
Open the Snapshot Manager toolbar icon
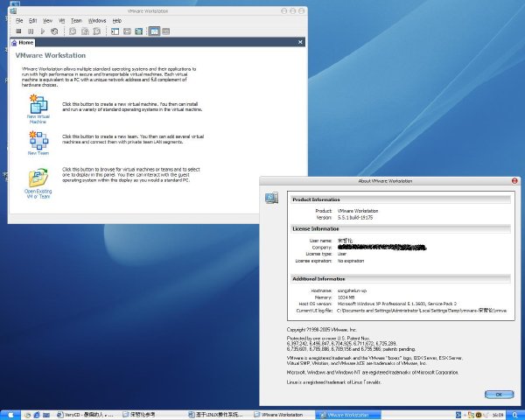(x=97, y=31)
